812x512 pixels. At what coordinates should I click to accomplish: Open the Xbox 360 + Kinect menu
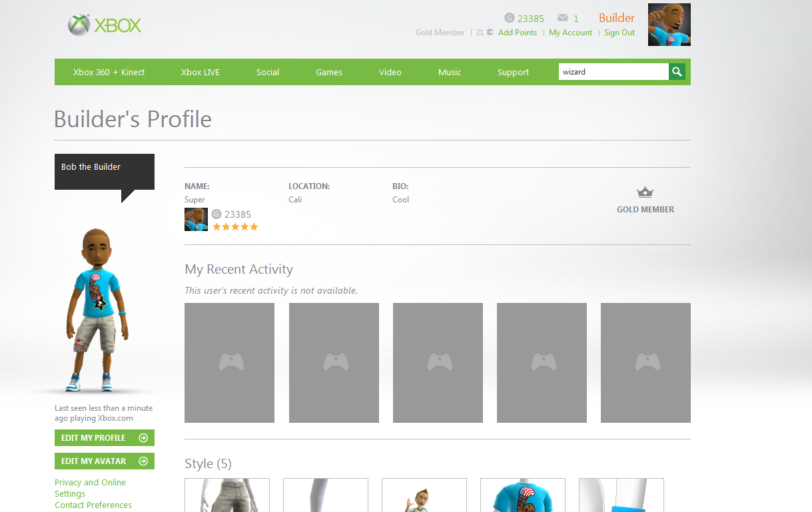(x=109, y=72)
